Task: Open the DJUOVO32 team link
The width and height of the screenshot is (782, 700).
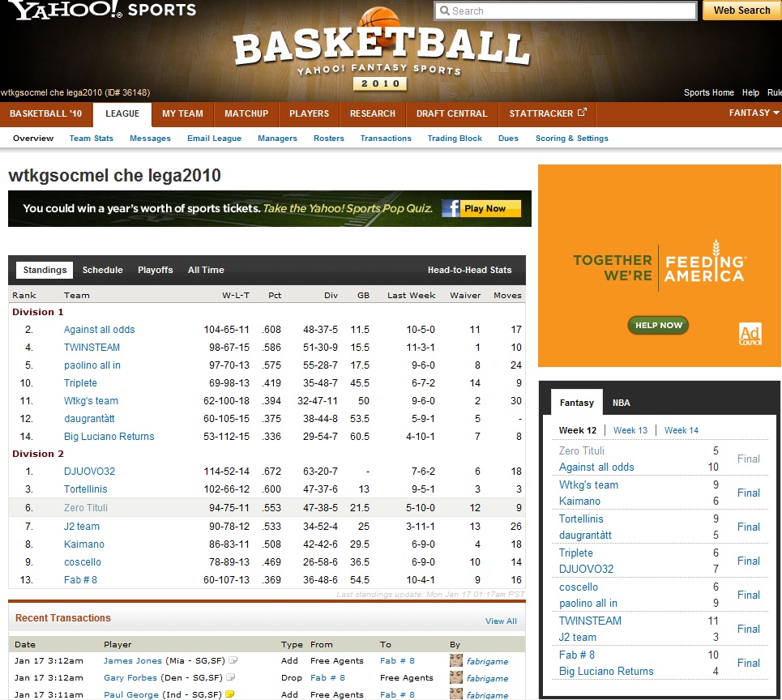Action: pos(89,472)
